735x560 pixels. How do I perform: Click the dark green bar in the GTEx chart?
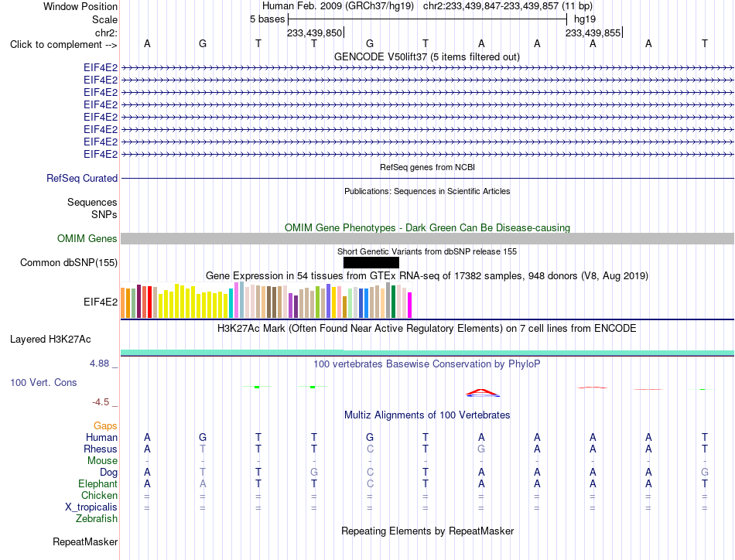393,302
